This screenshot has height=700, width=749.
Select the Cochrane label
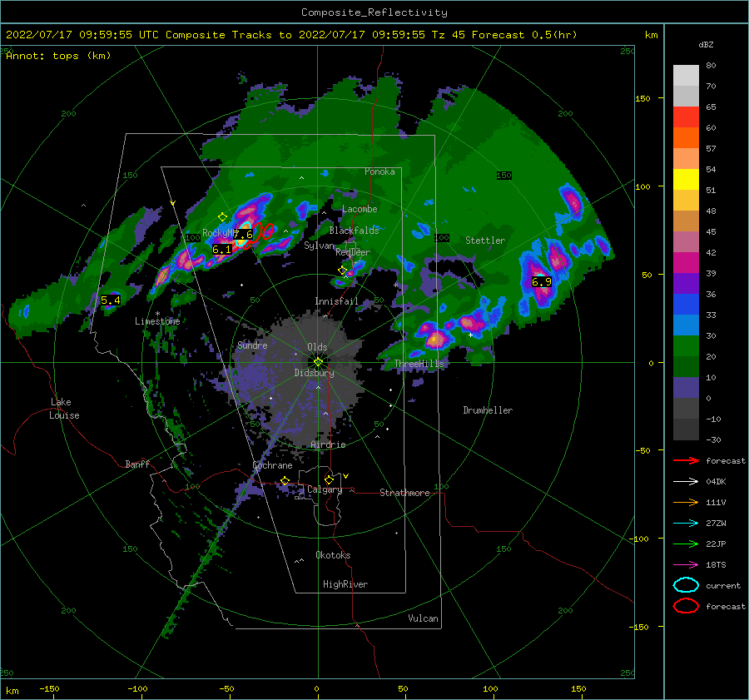coord(272,465)
